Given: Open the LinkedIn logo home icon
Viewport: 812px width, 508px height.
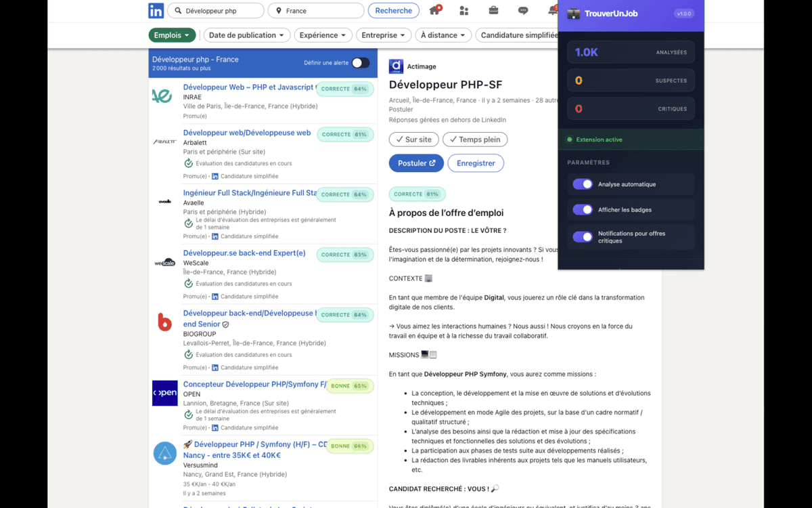Looking at the screenshot, I should 156,11.
